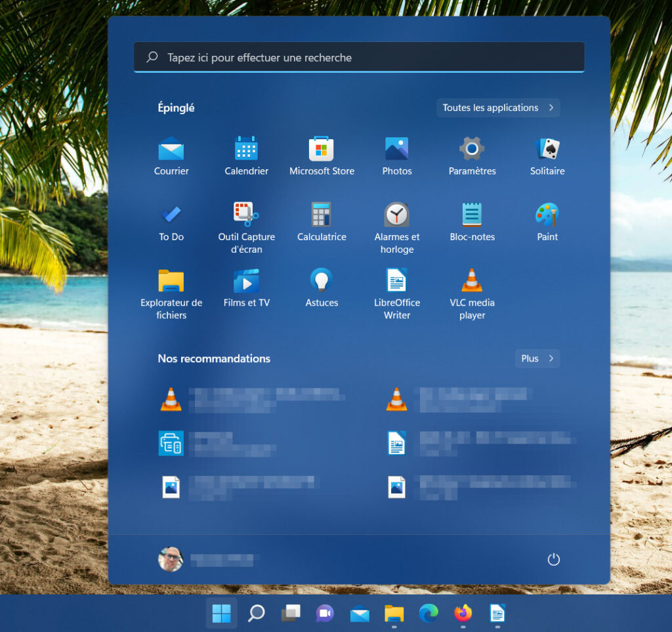This screenshot has width=672, height=632.
Task: Open Task View on the taskbar
Action: [291, 613]
